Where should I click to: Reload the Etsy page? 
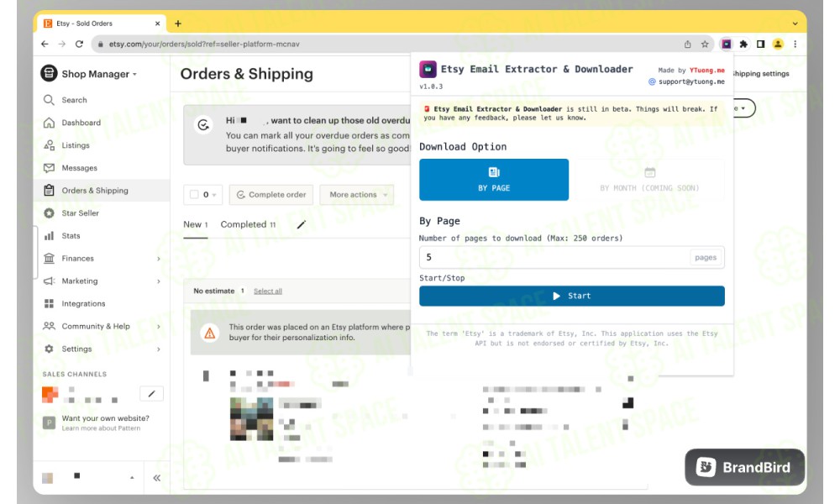[x=79, y=44]
